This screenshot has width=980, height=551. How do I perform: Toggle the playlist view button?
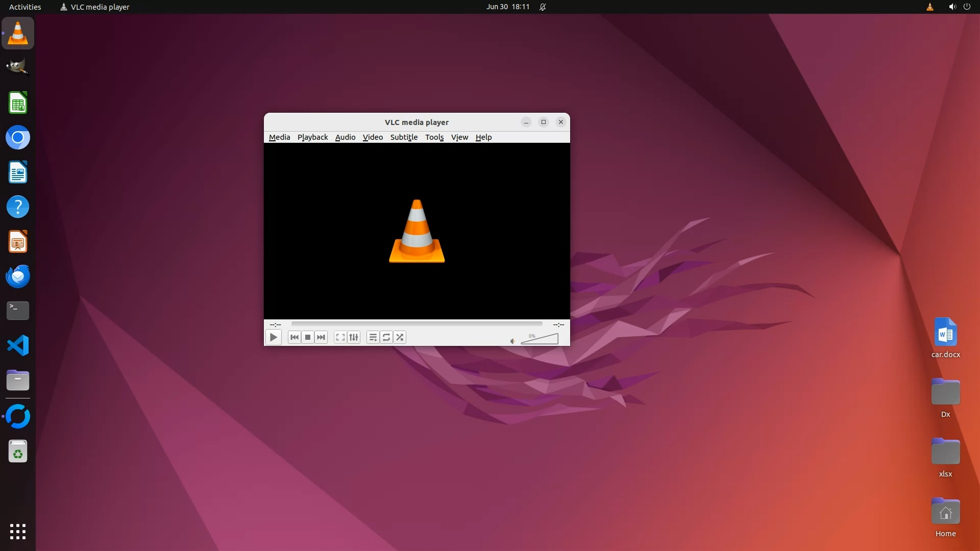tap(373, 337)
